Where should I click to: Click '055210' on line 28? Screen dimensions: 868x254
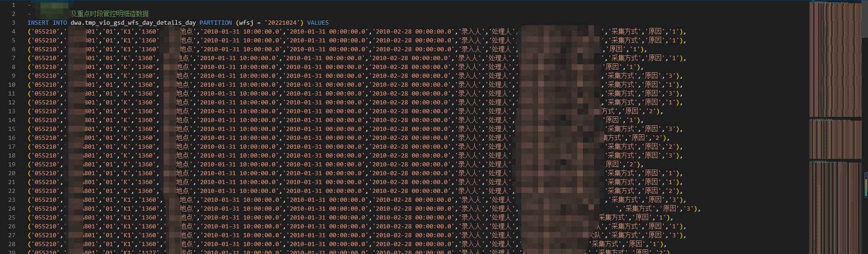point(45,244)
